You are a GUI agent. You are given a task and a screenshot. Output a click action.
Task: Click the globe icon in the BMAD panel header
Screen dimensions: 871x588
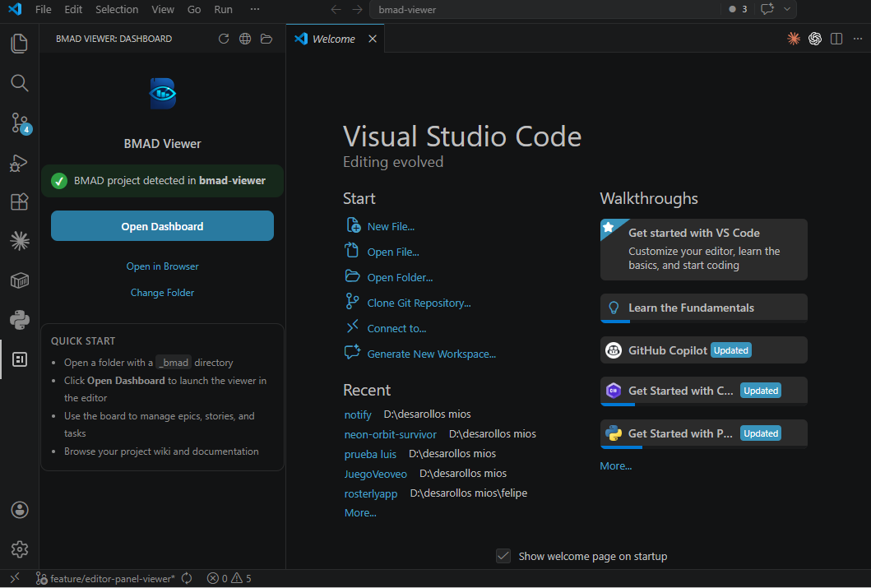[244, 38]
